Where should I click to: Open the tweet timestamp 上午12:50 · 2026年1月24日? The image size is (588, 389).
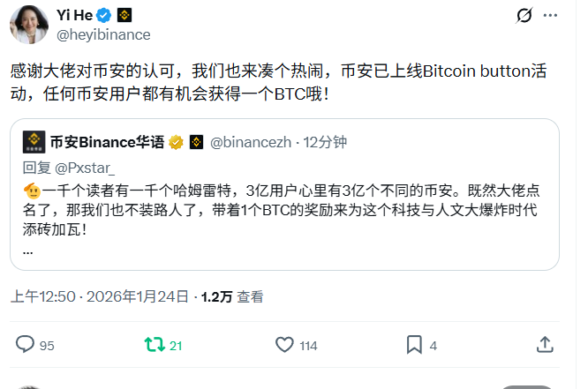tap(100, 296)
